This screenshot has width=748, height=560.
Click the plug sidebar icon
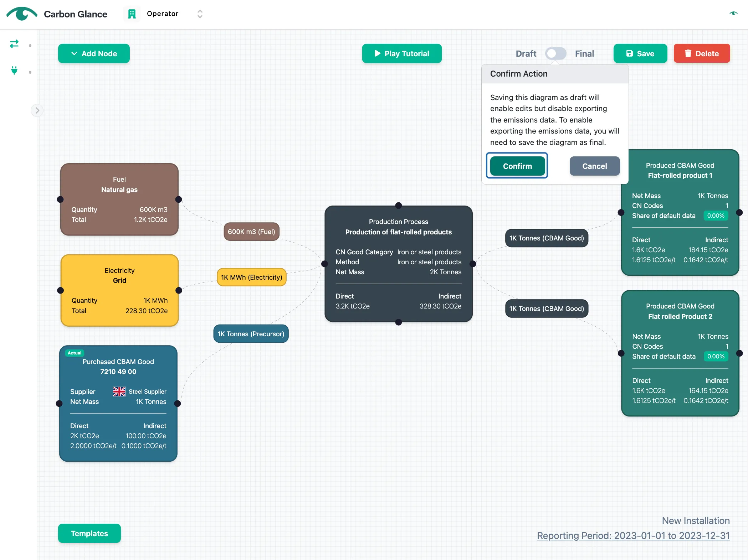[x=14, y=71]
